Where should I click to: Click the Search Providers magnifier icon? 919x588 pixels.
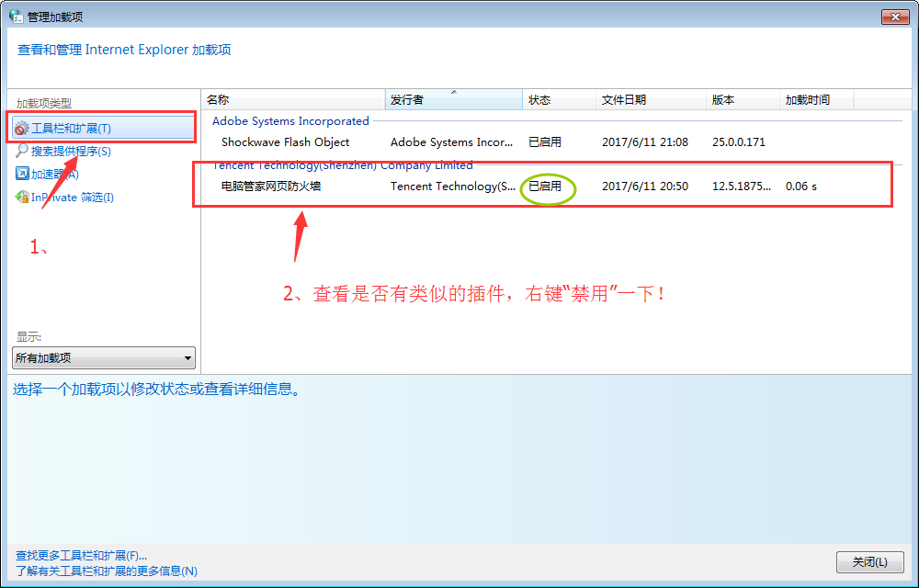coord(22,151)
